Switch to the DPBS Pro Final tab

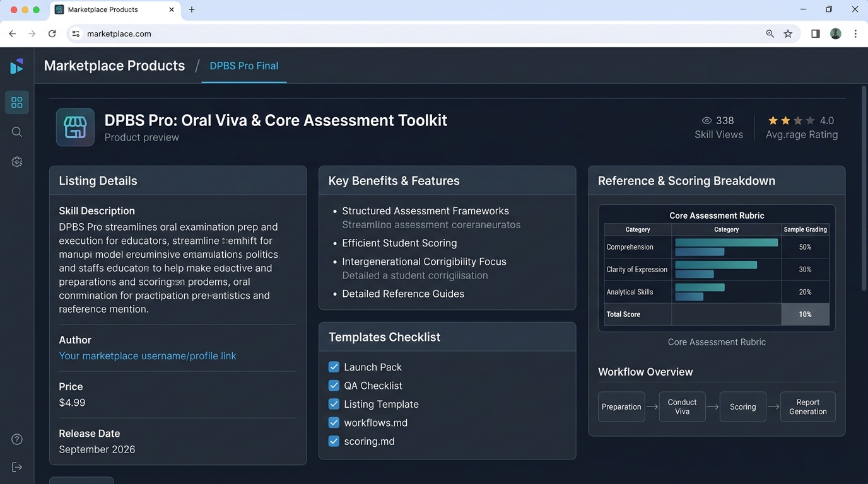click(244, 66)
